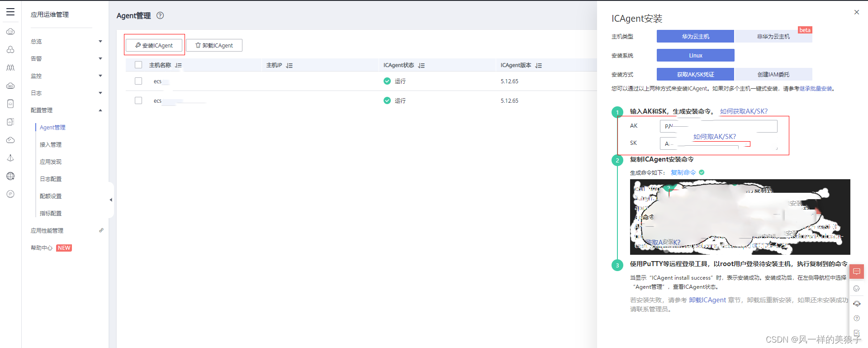Open 应用发现 in the sidebar
This screenshot has width=868, height=348.
(51, 162)
